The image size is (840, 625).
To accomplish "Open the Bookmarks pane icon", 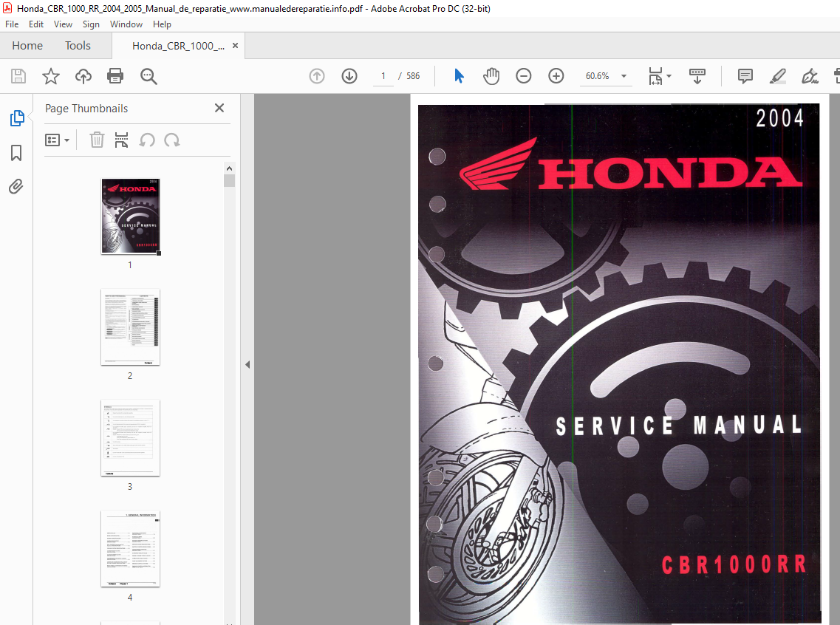I will click(x=16, y=153).
